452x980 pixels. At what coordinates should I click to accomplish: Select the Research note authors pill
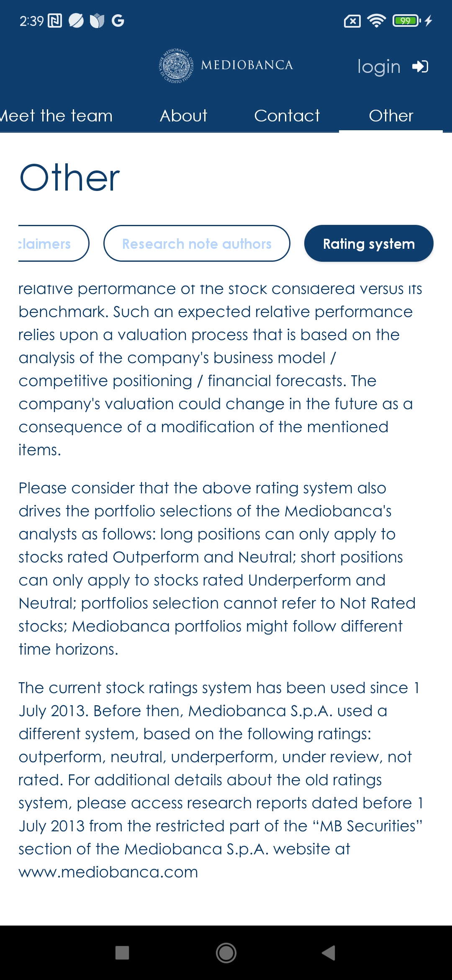pyautogui.click(x=197, y=243)
